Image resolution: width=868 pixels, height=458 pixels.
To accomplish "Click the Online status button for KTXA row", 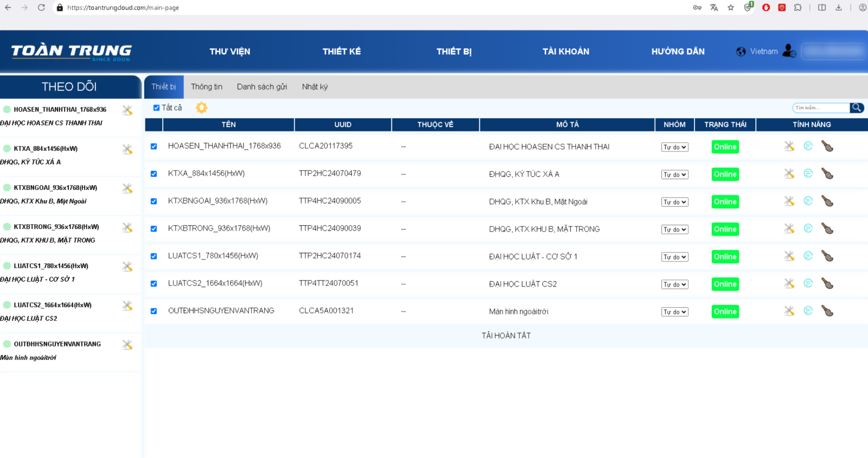I will 725,174.
